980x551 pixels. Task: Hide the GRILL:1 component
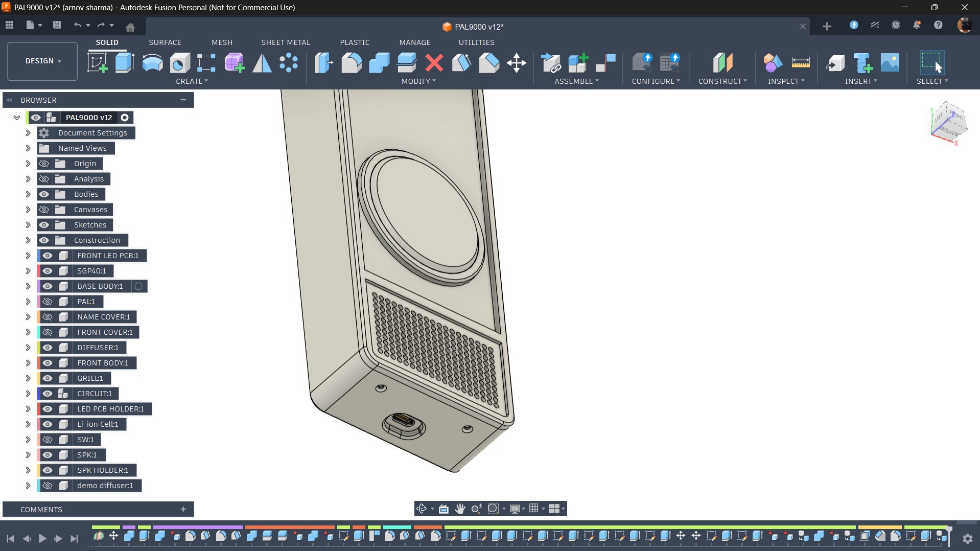(48, 378)
